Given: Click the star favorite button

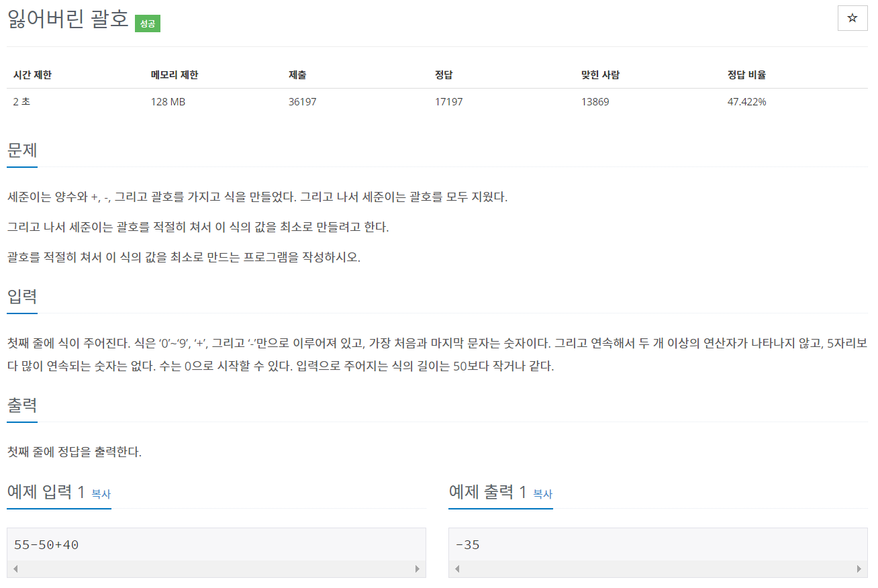Looking at the screenshot, I should (852, 18).
